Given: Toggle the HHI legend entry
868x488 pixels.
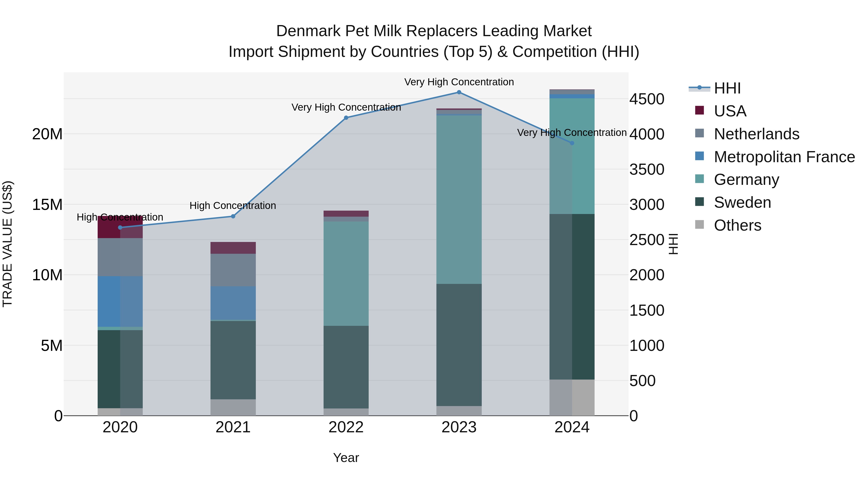Looking at the screenshot, I should pyautogui.click(x=714, y=88).
